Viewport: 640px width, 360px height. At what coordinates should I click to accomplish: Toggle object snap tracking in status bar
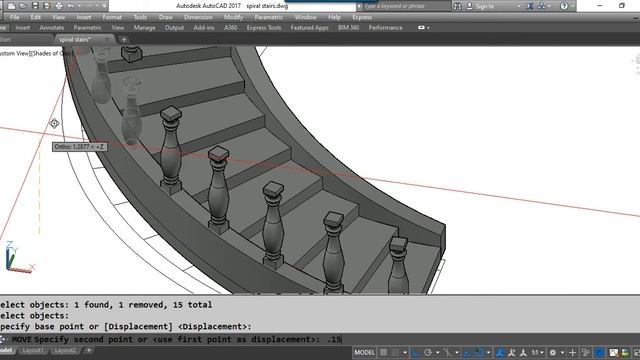click(x=467, y=352)
